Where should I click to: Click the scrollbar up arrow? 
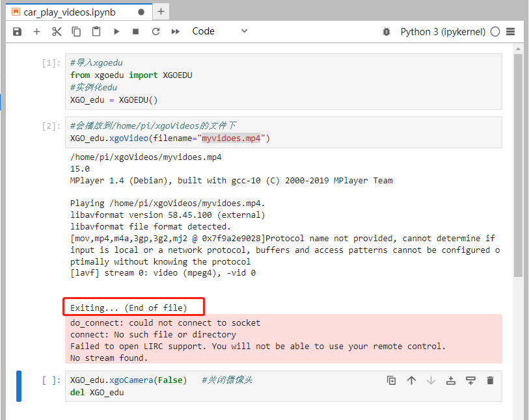point(518,49)
